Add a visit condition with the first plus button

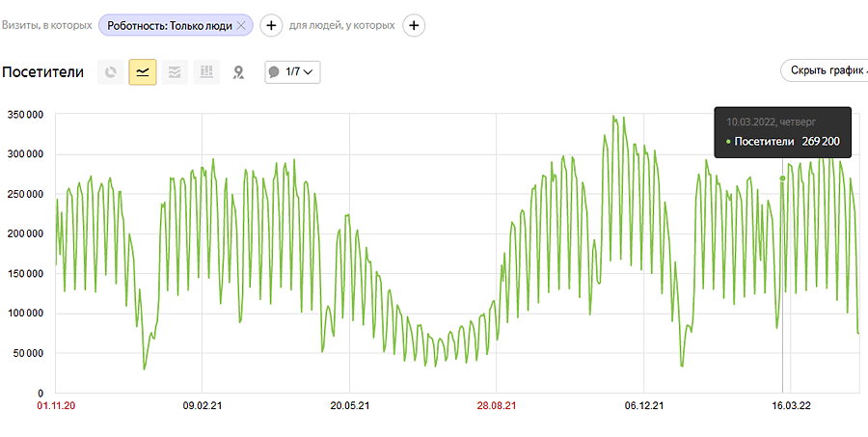pos(271,25)
